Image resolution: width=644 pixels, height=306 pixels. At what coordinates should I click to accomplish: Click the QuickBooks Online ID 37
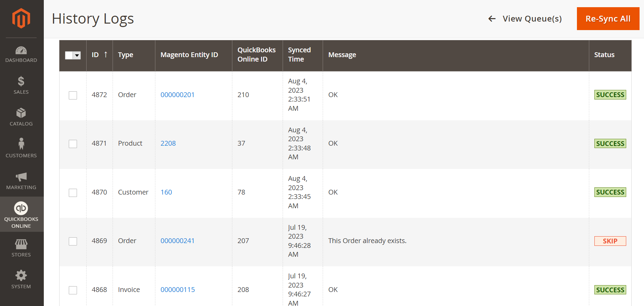tap(241, 143)
